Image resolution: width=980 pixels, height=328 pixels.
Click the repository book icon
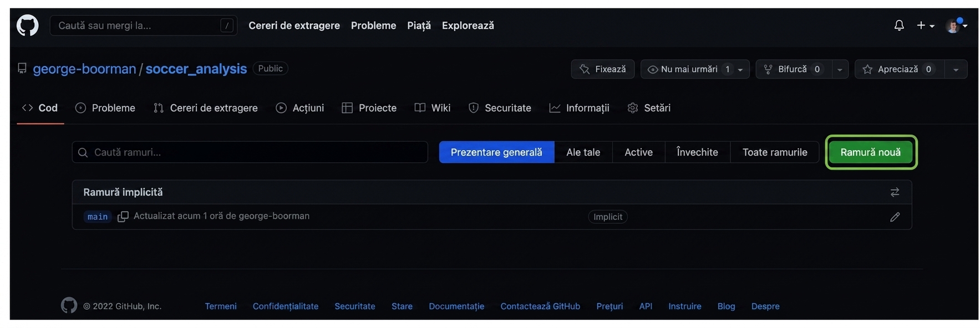tap(22, 68)
